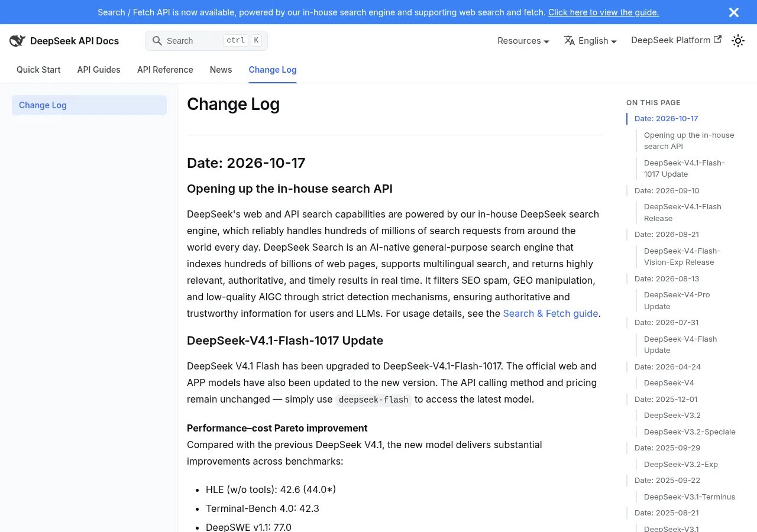Open the Quick Start tab

pyautogui.click(x=38, y=70)
